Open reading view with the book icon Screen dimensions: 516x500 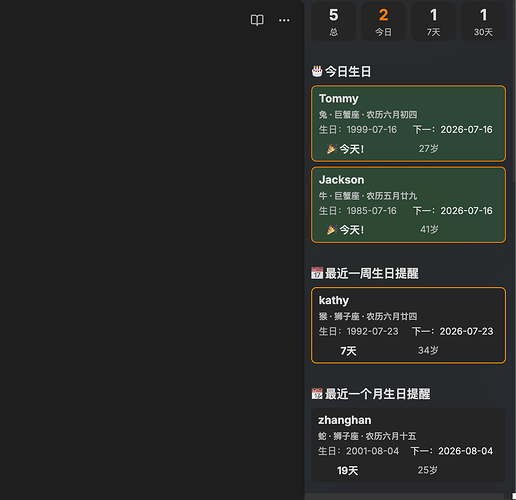(257, 20)
